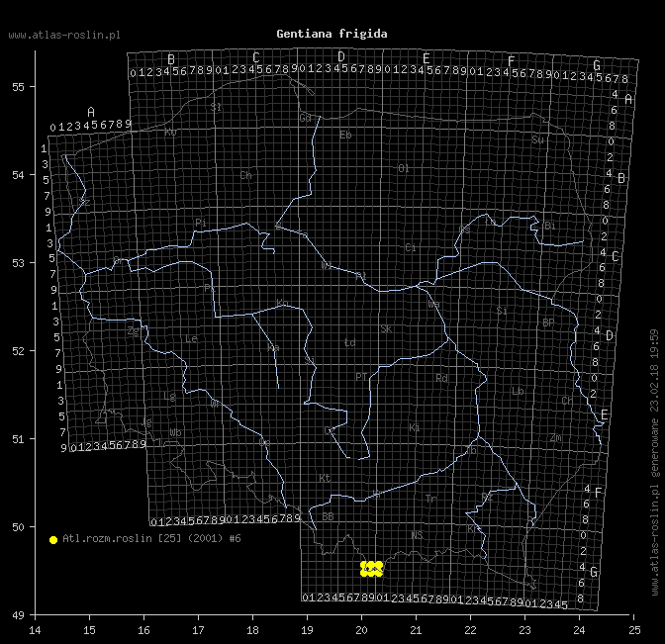Click latitude axis label 53
This screenshot has width=665, height=644.
coord(18,263)
